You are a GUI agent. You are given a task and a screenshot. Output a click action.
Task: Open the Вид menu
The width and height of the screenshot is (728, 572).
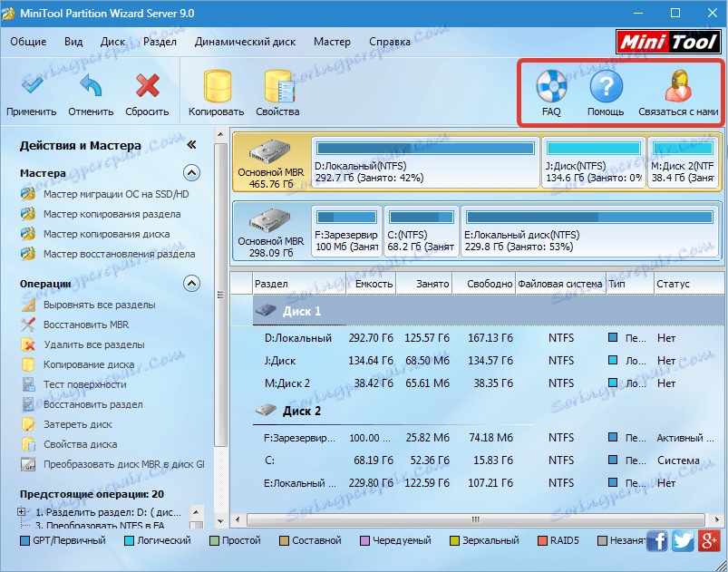(73, 42)
